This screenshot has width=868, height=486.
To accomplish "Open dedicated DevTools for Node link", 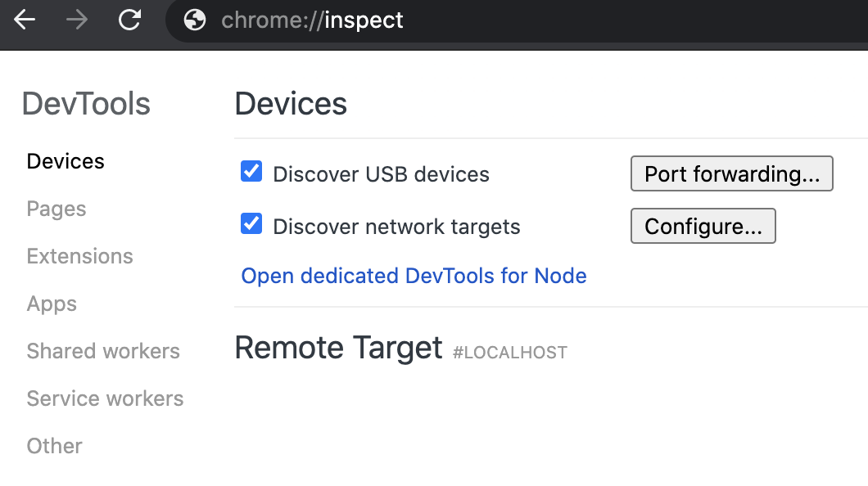I will click(414, 276).
